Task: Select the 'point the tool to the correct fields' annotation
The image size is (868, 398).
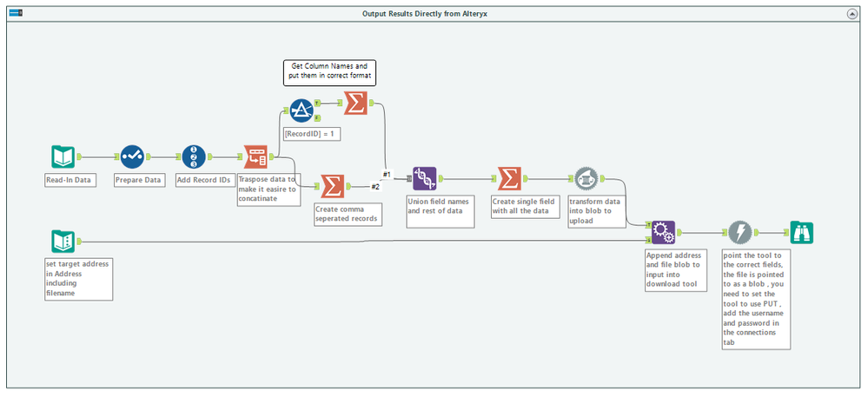Action: coord(756,299)
